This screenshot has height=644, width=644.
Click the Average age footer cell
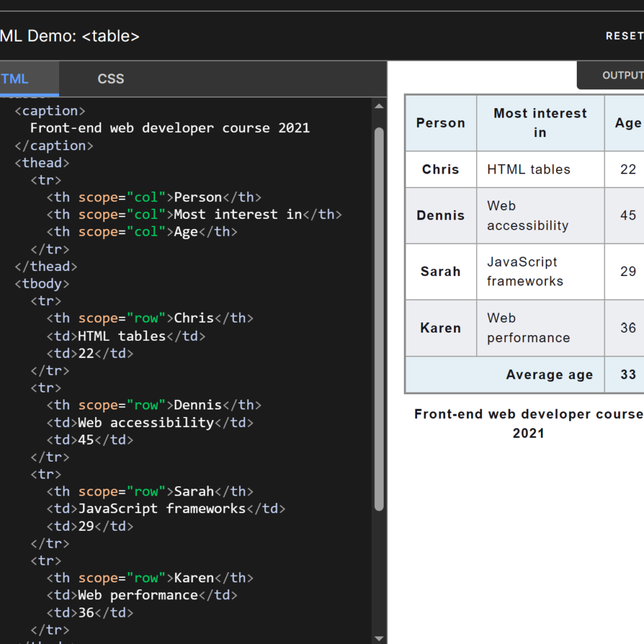[x=549, y=374]
